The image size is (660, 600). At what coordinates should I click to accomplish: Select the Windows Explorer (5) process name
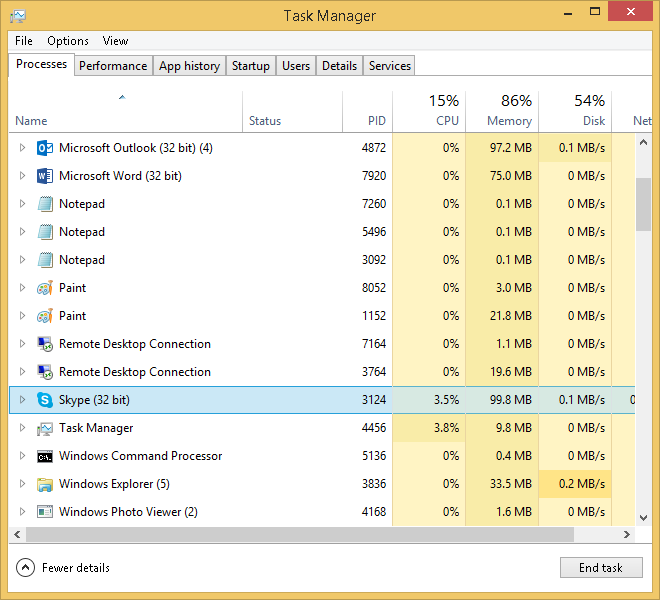point(114,484)
